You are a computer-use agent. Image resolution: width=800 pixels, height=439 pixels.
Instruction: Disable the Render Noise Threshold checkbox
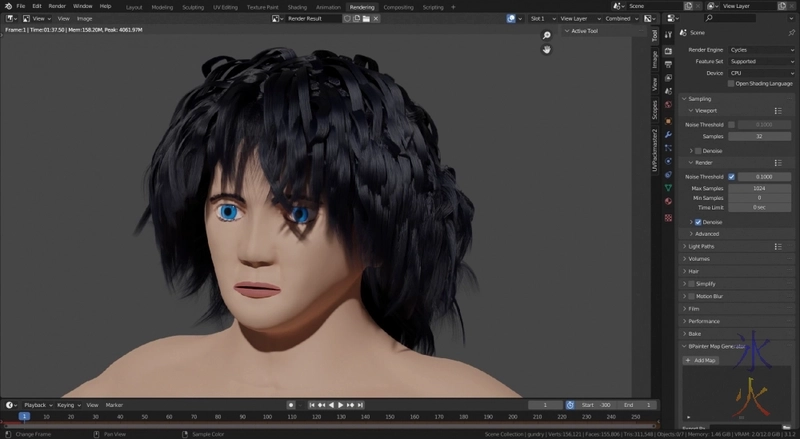[x=732, y=177]
